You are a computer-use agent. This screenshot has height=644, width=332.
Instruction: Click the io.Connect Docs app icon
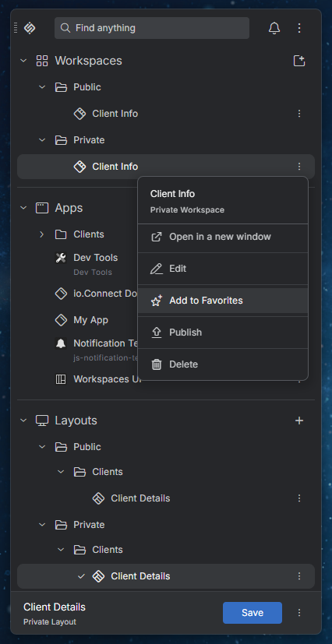coord(61,294)
